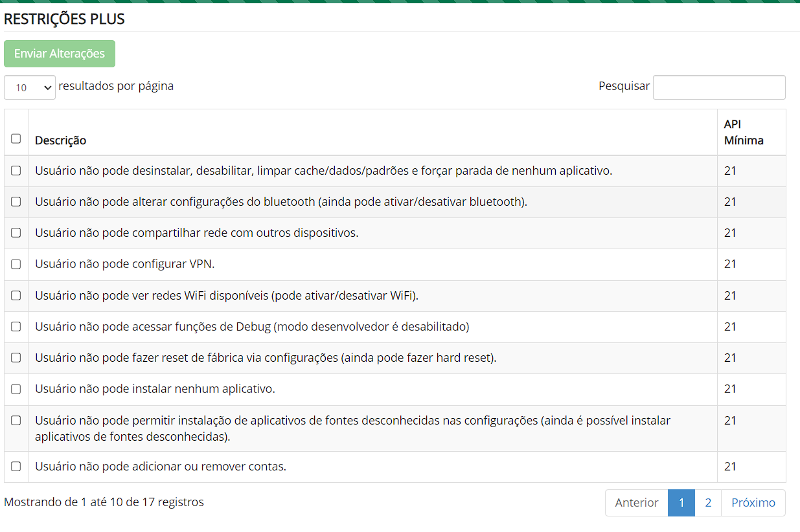Check the add or remove accounts checkbox

pos(16,467)
